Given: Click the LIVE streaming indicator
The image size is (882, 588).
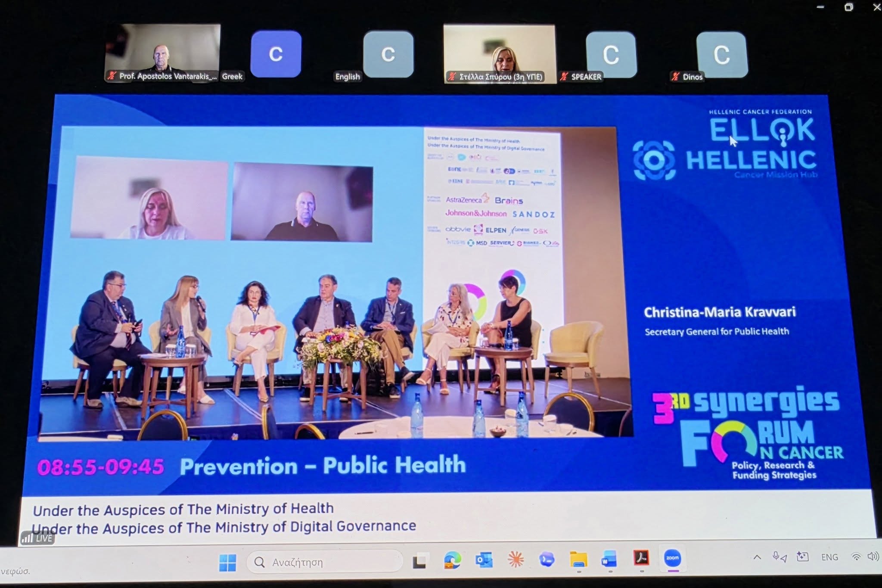Looking at the screenshot, I should click(37, 538).
